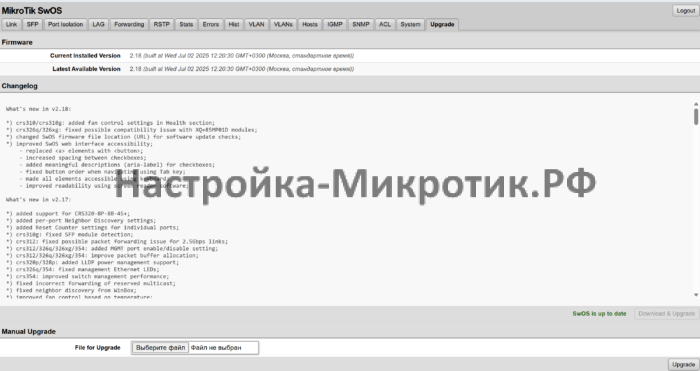The height and width of the screenshot is (371, 700).
Task: Click the 'File for Upgrade' label
Action: [98, 348]
